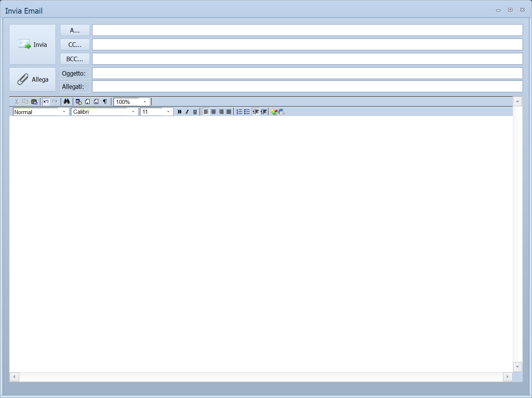
Task: Center-align the text
Action: click(x=213, y=112)
